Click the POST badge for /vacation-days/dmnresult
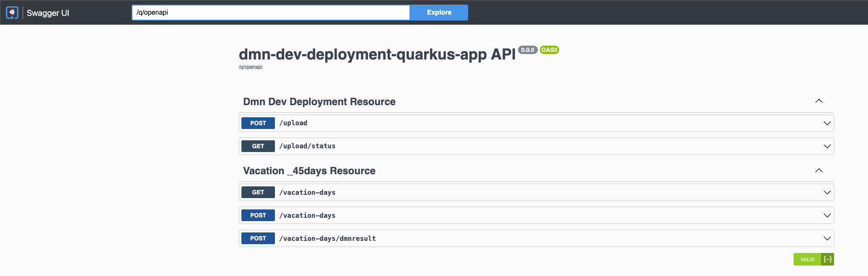The width and height of the screenshot is (868, 276). (x=258, y=238)
